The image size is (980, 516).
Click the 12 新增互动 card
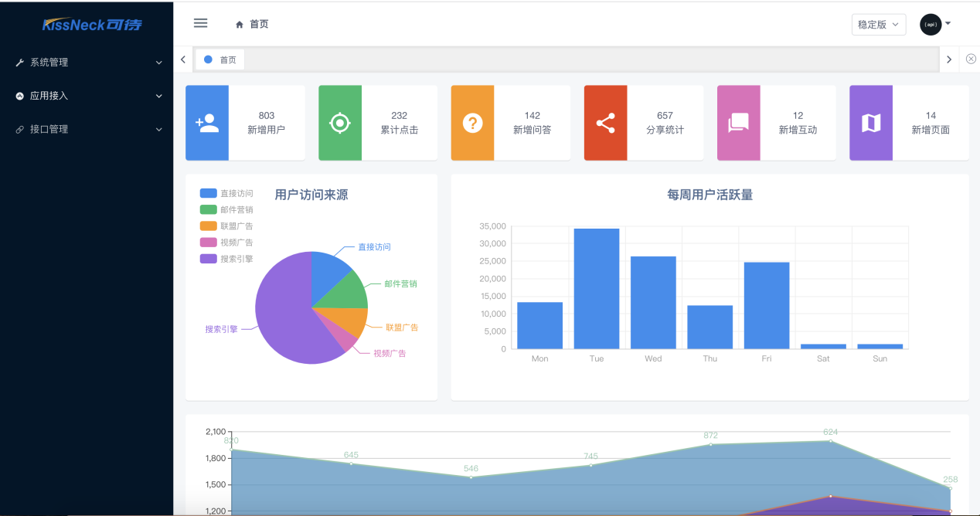tap(776, 123)
